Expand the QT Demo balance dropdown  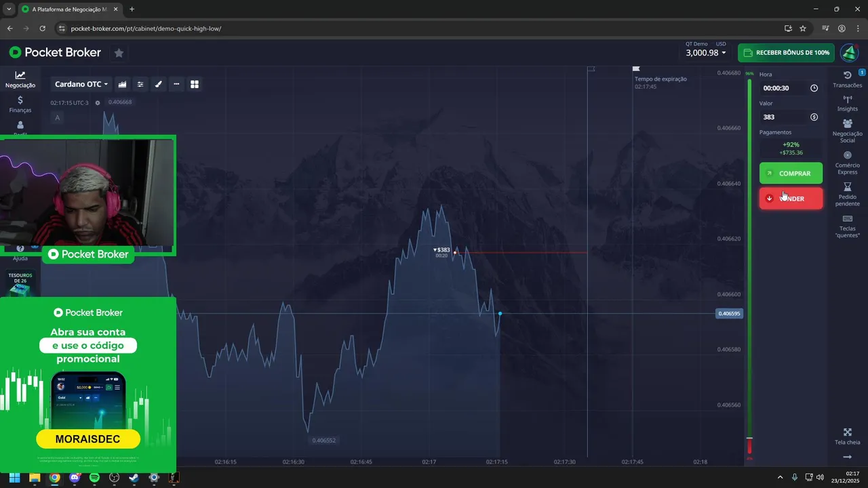[x=705, y=49]
